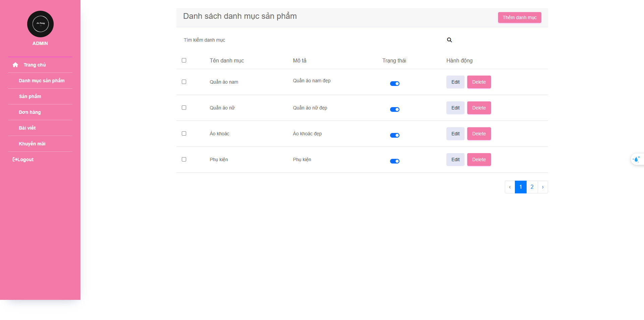Toggle status switch for Phụ kiện

point(395,161)
